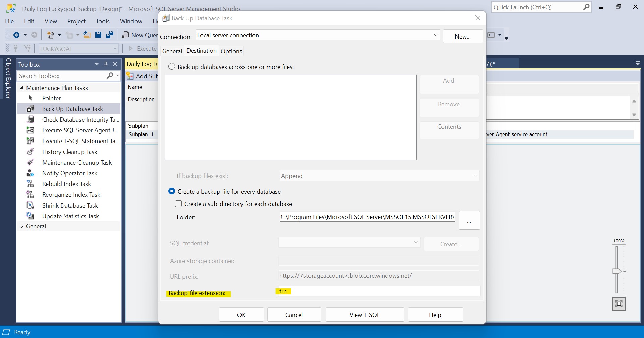Select Back up databases across files option
This screenshot has height=338, width=644.
(172, 67)
